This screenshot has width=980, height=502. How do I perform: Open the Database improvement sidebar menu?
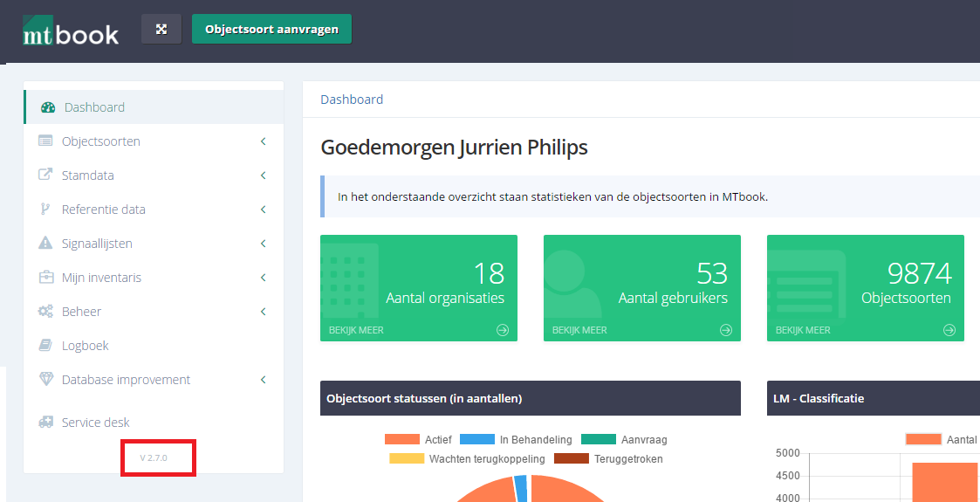tap(154, 380)
